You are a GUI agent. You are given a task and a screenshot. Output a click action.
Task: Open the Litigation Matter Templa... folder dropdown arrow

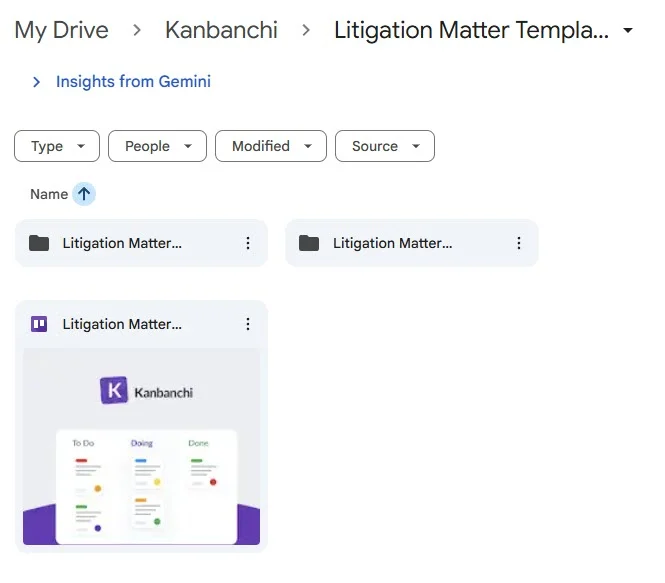pyautogui.click(x=628, y=30)
